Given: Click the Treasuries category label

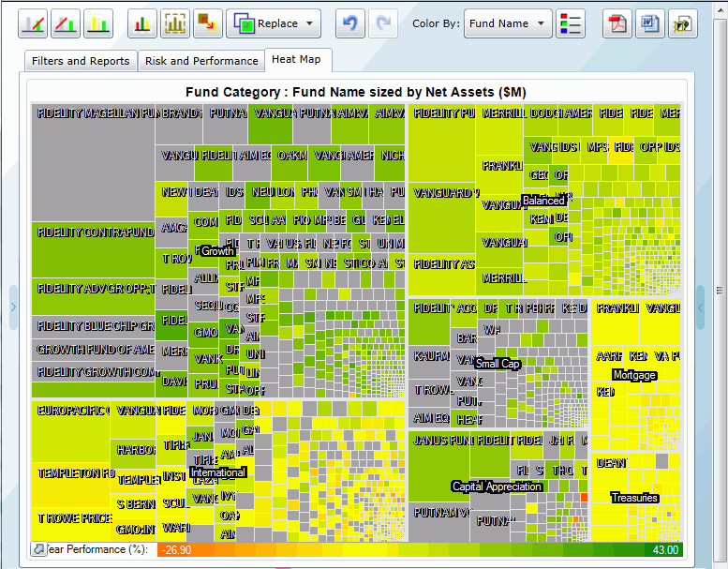Looking at the screenshot, I should 634,498.
